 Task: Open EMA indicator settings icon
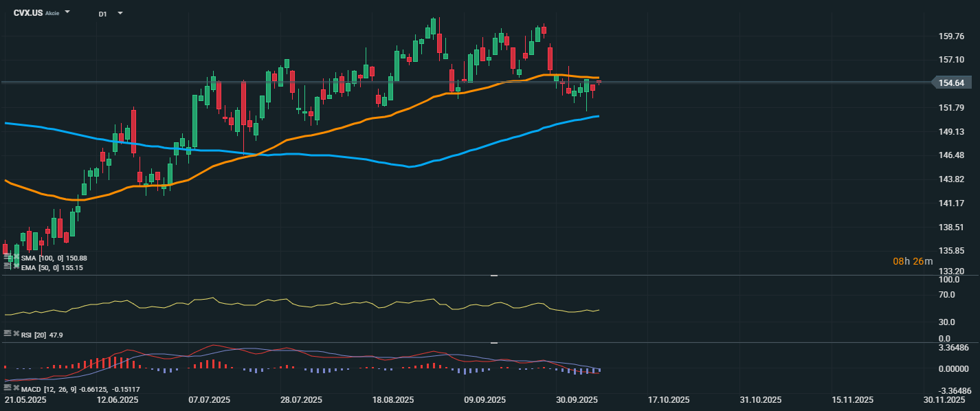click(8, 267)
